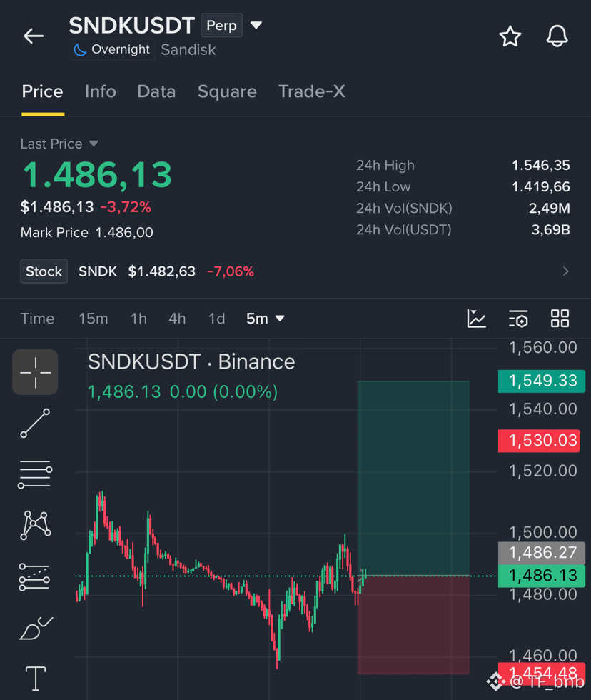
Task: Expand Stock SNDK row chevron
Action: pos(565,271)
